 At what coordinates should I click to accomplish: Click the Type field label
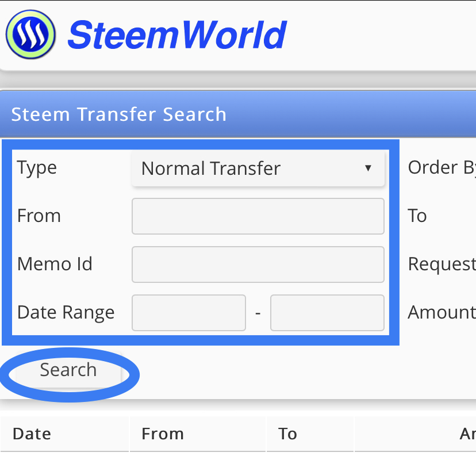pyautogui.click(x=37, y=167)
